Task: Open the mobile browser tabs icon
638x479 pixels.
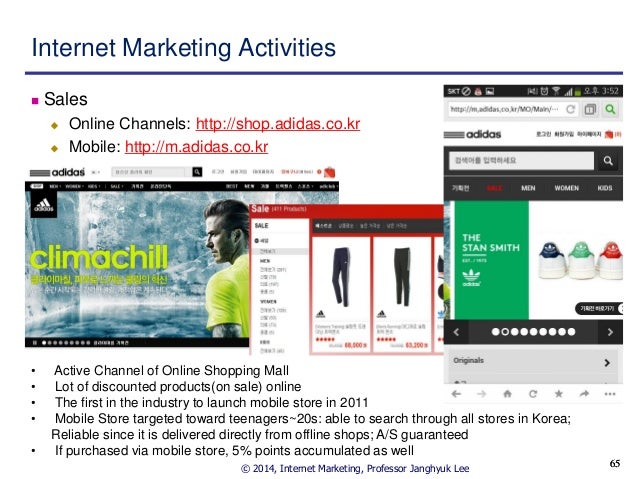Action: point(590,109)
